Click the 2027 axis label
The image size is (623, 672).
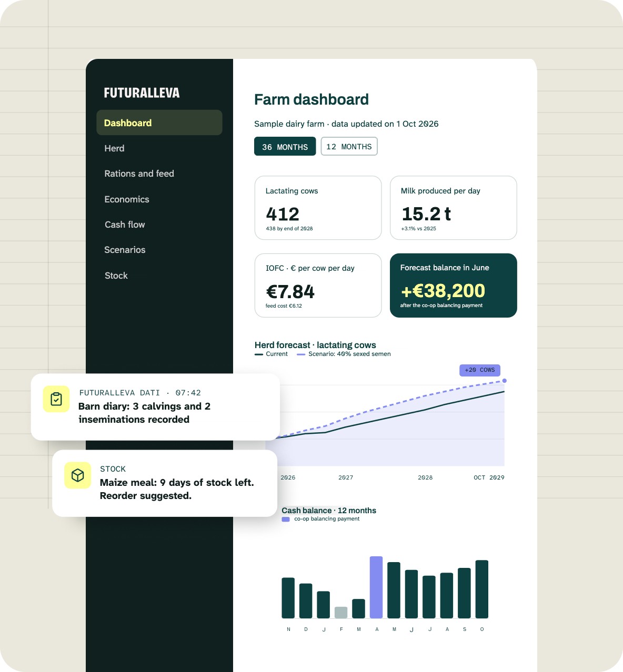click(346, 477)
